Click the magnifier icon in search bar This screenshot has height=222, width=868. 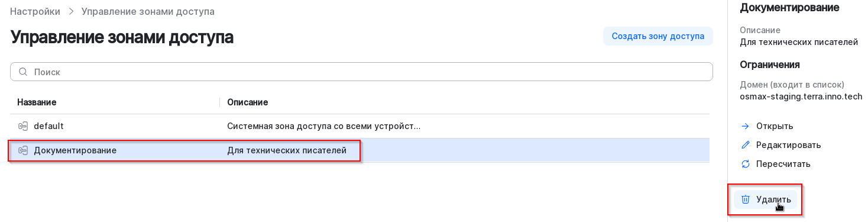pyautogui.click(x=24, y=72)
